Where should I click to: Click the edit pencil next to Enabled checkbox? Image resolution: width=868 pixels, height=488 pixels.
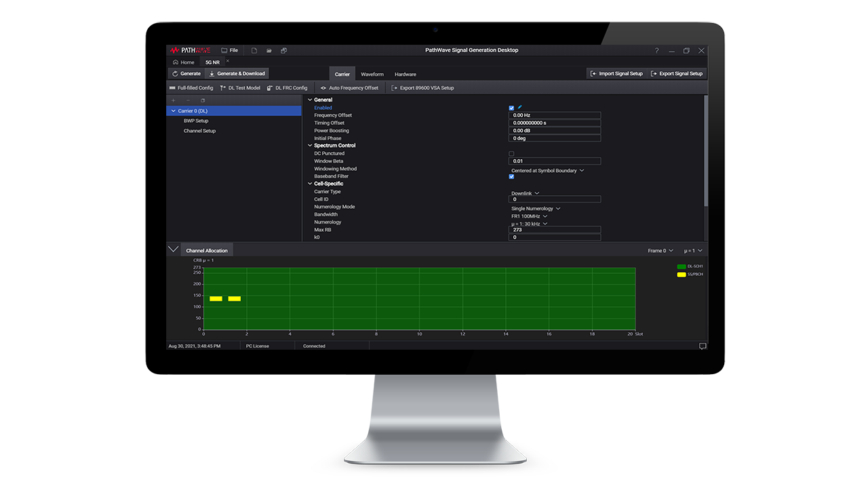pos(519,107)
